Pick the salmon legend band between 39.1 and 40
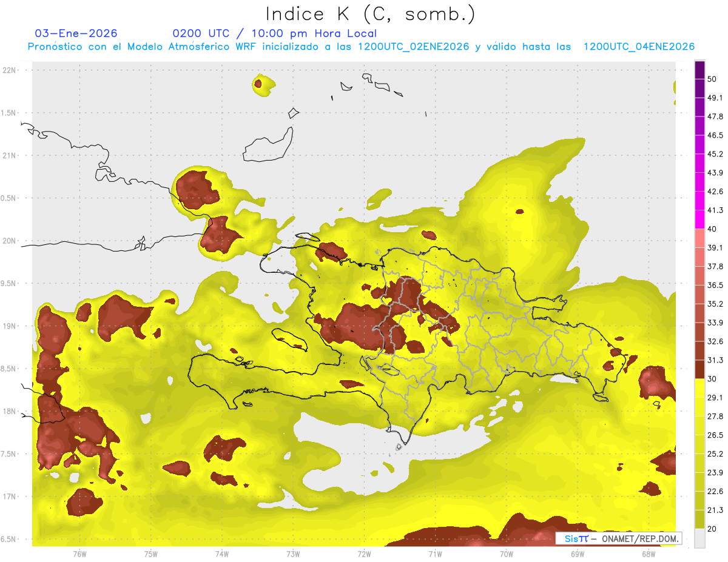The height and width of the screenshot is (562, 728). [699, 238]
